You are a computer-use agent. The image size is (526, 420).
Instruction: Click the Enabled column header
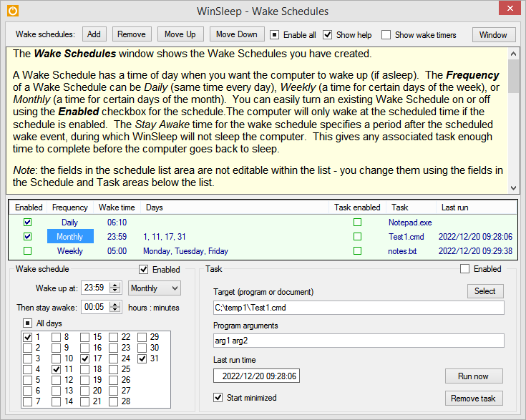coord(29,207)
